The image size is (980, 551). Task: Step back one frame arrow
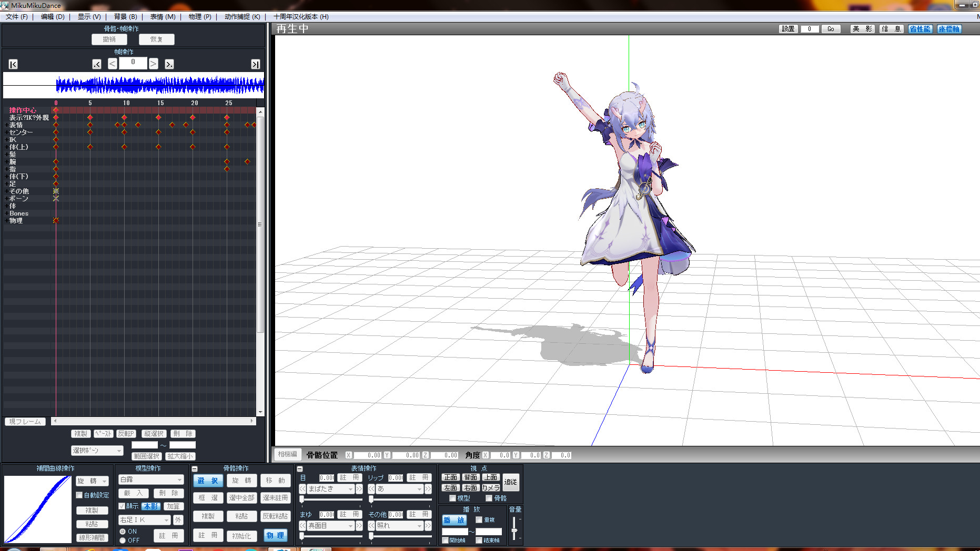[x=113, y=64]
